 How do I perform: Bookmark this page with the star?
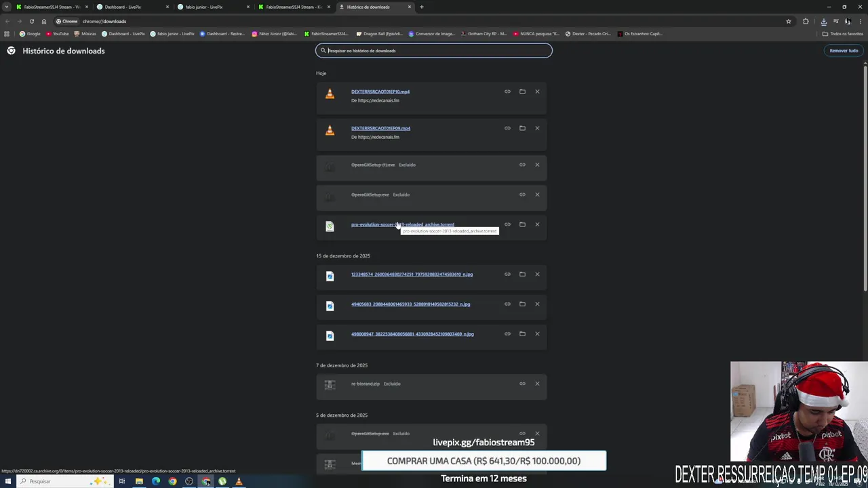[x=789, y=21]
